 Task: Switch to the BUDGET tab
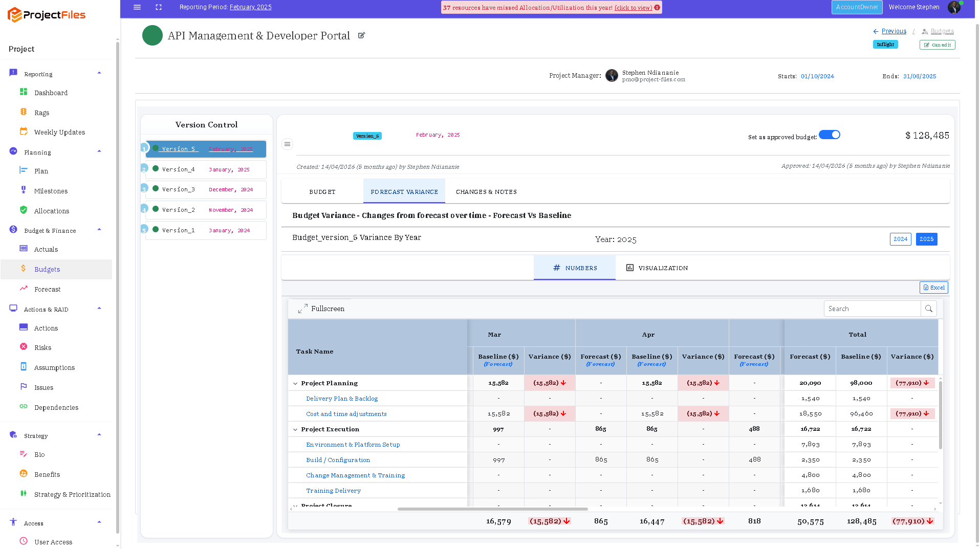(x=322, y=192)
